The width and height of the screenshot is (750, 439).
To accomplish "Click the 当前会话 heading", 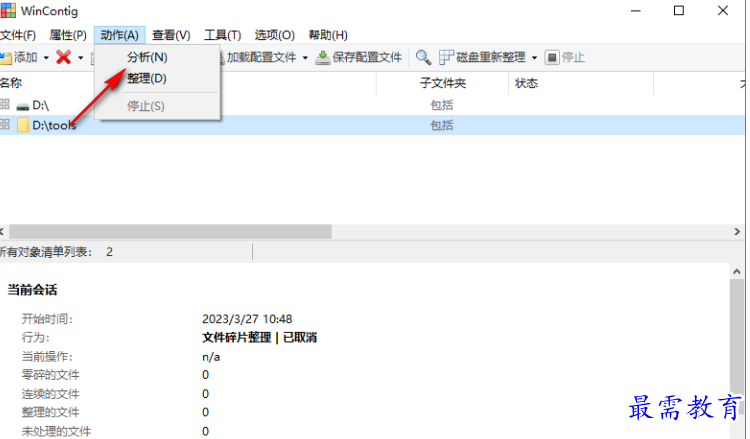I will (32, 290).
